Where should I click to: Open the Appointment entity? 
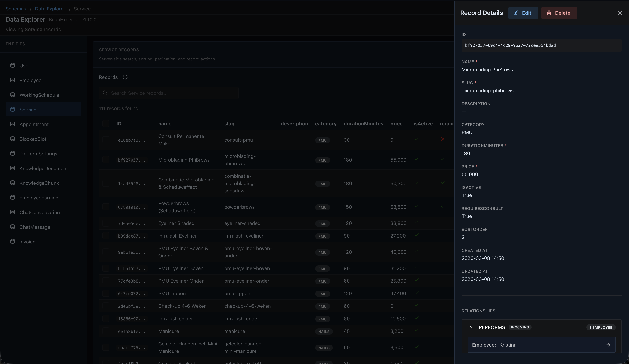44,124
